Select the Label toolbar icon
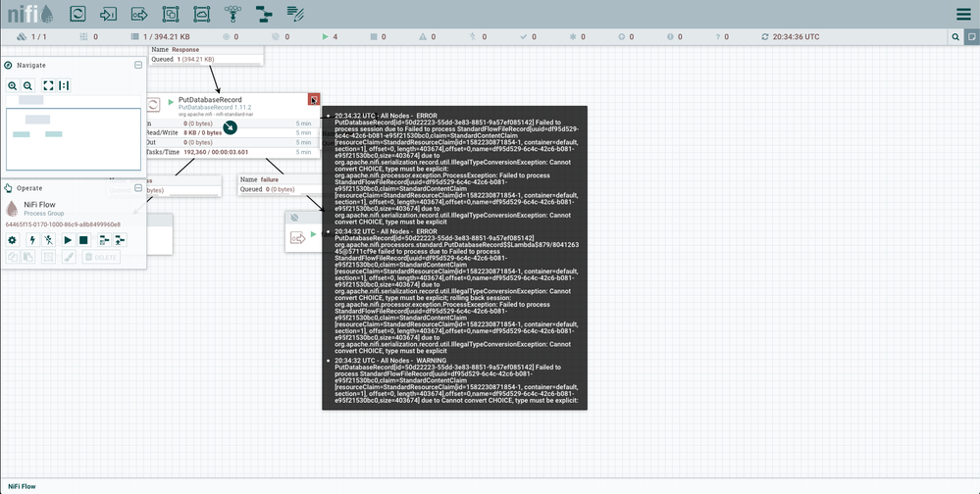 click(295, 14)
